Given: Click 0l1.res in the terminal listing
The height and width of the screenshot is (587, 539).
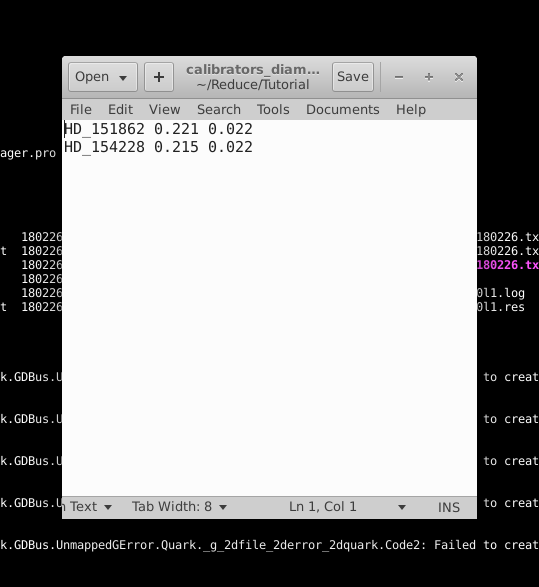Looking at the screenshot, I should pos(501,307).
